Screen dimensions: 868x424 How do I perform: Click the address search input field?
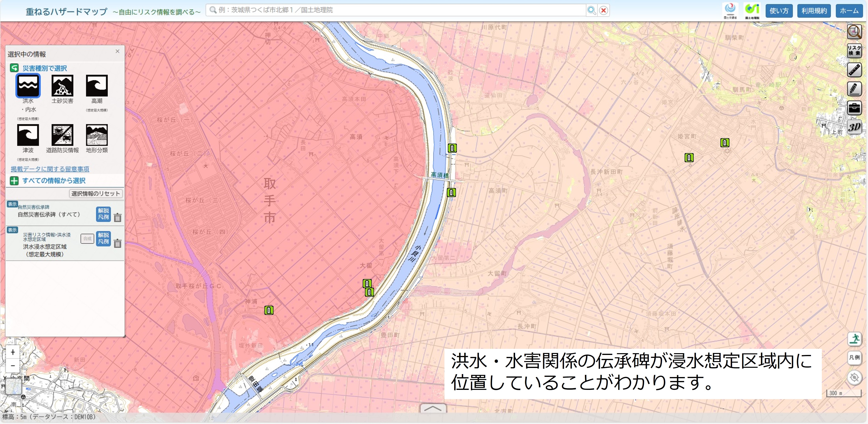click(396, 10)
